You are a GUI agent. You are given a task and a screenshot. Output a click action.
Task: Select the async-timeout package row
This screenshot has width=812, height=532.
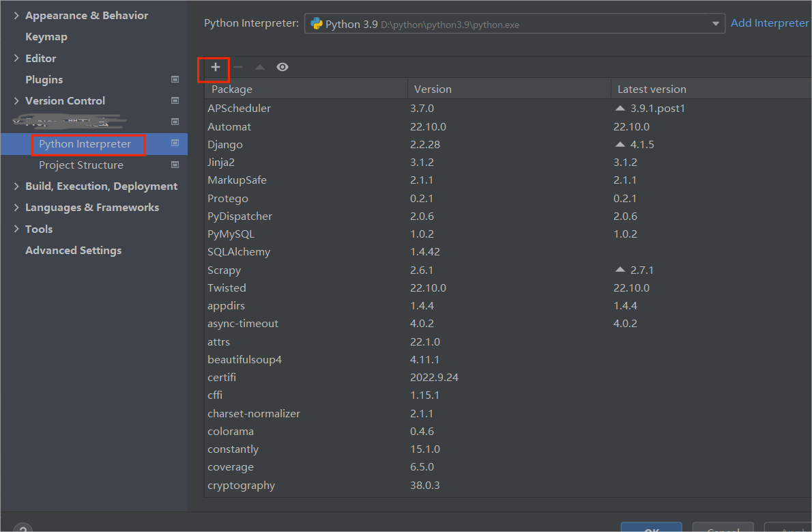click(x=508, y=324)
